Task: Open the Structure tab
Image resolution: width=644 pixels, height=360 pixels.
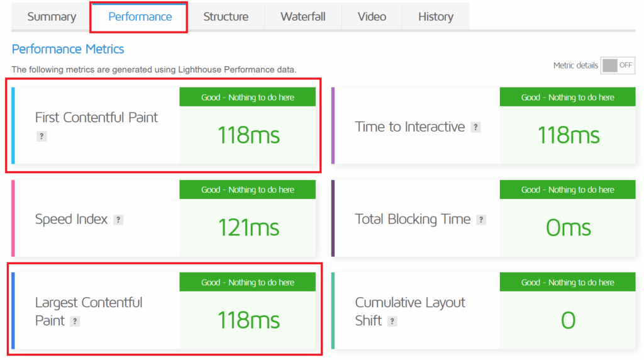Action: tap(226, 17)
